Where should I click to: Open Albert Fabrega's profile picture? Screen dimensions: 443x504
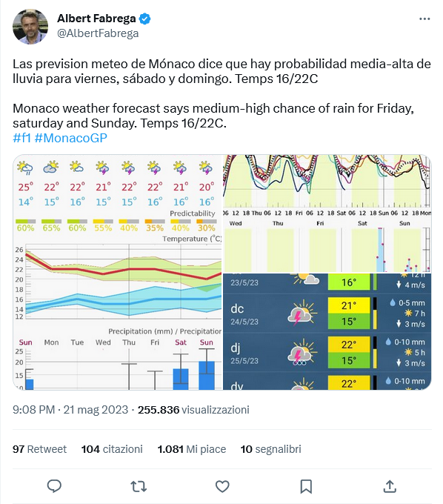(x=30, y=27)
